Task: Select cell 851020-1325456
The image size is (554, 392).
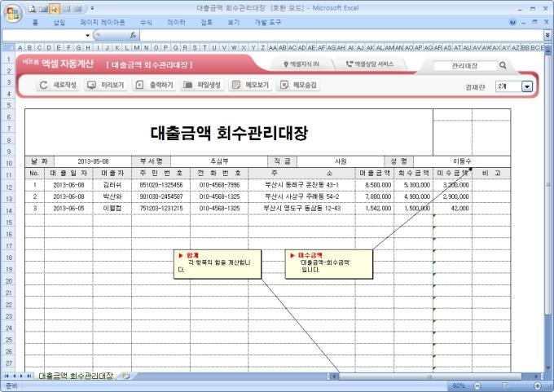Action: (x=161, y=185)
